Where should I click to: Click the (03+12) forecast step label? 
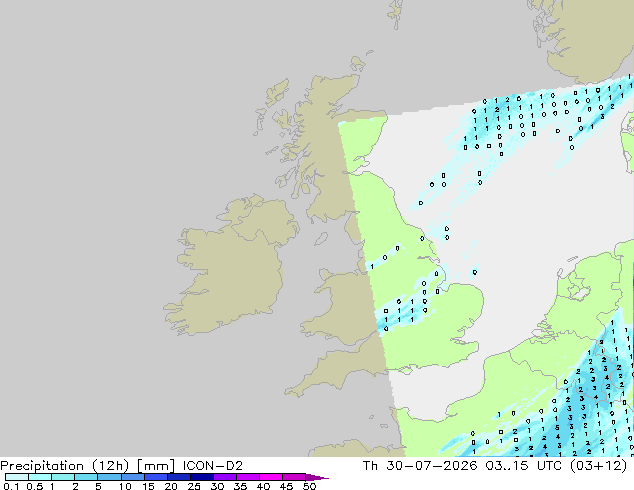click(598, 466)
